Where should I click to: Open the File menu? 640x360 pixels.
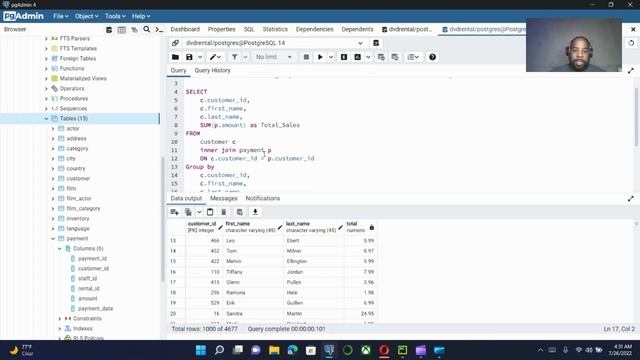60,16
